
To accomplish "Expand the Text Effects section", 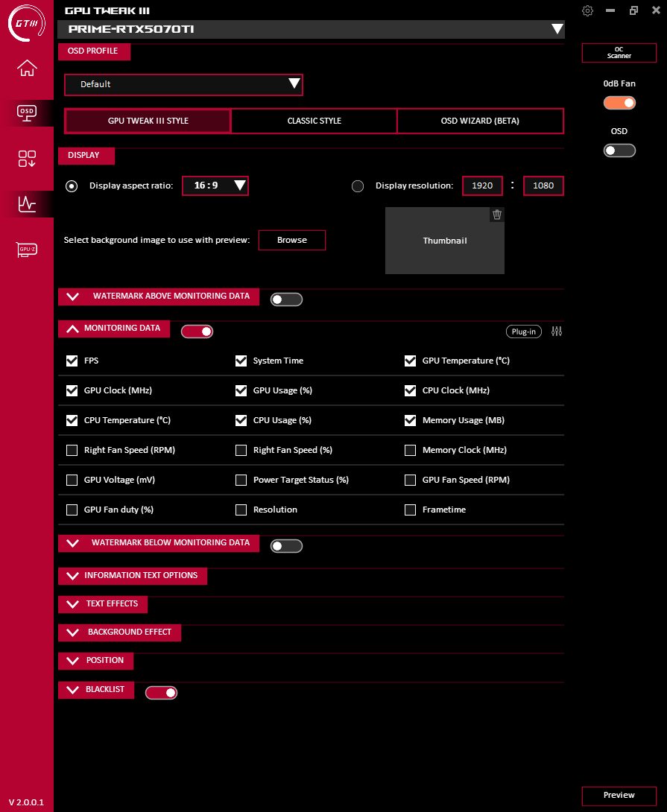I will [103, 604].
